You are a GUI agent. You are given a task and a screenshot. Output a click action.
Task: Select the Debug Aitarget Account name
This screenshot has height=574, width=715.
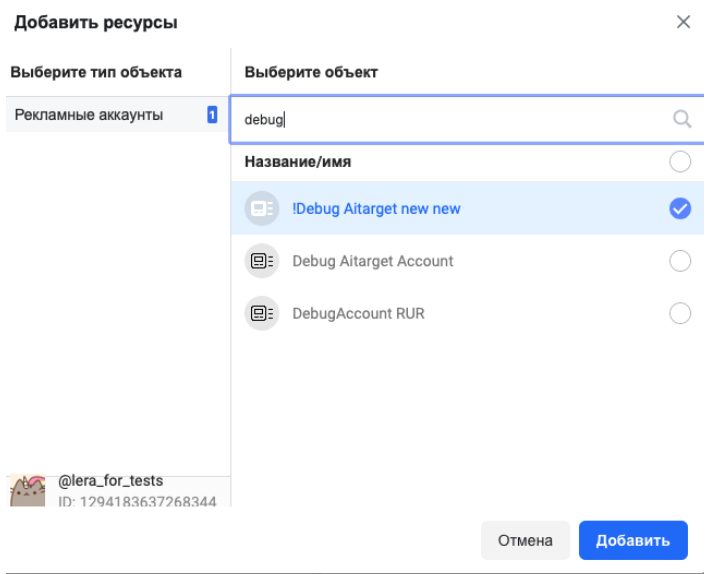(373, 261)
